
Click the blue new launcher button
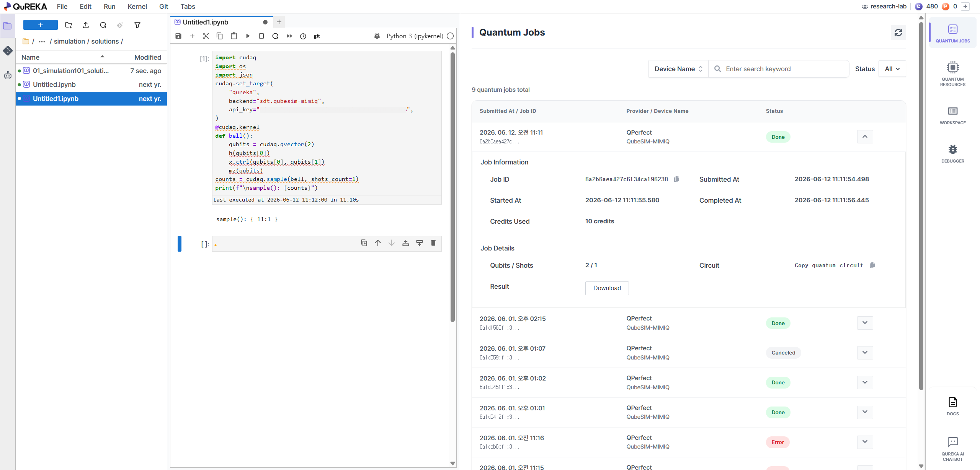(x=40, y=25)
